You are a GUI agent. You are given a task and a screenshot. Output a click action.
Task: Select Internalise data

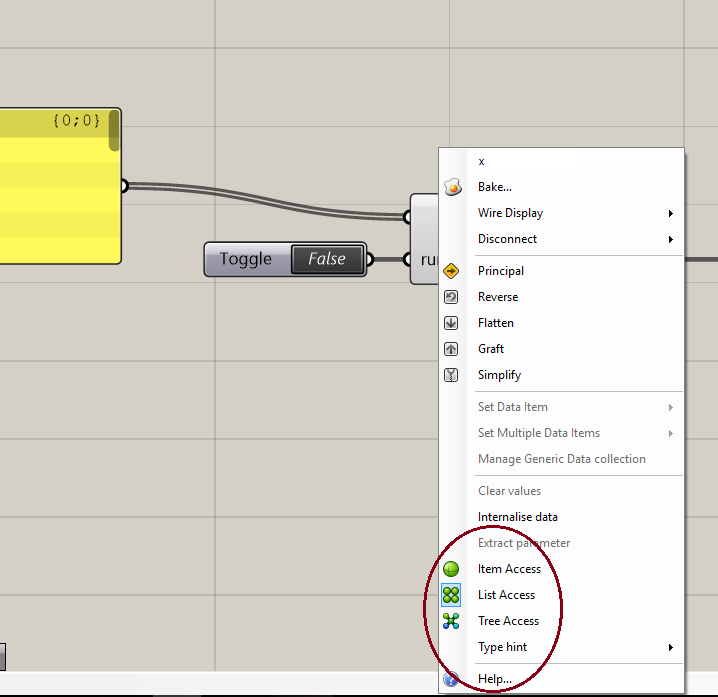562,517
